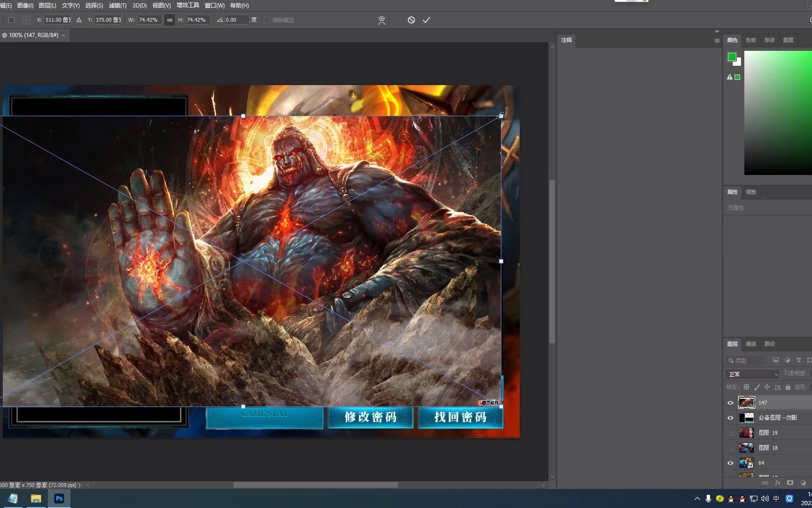Image resolution: width=812 pixels, height=508 pixels.
Task: Click the small green gamut-safe color swatch
Action: tap(737, 77)
